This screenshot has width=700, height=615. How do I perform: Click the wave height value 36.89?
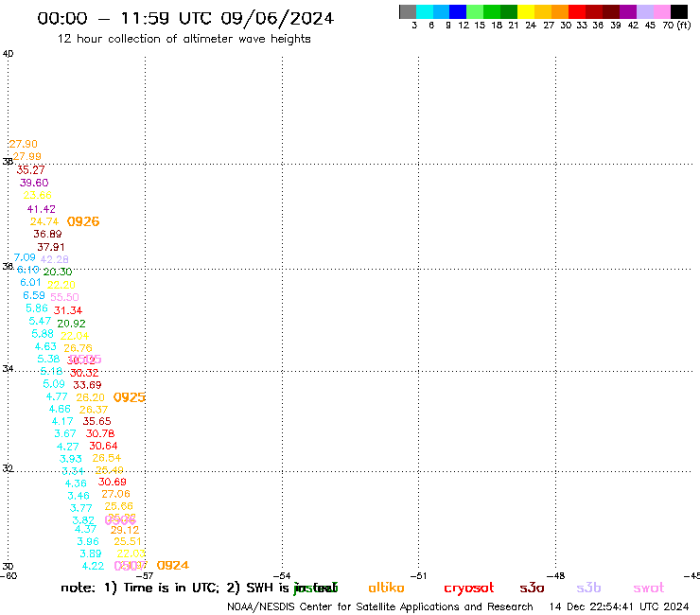point(47,234)
